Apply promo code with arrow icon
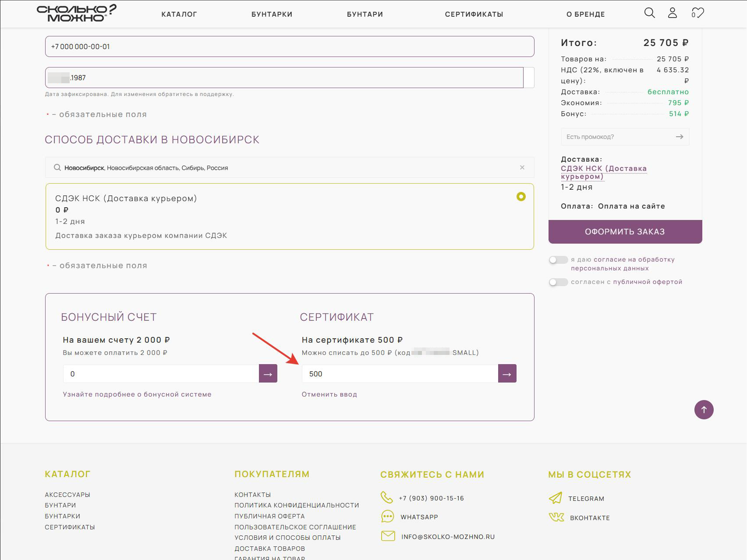This screenshot has height=560, width=747. 679,137
